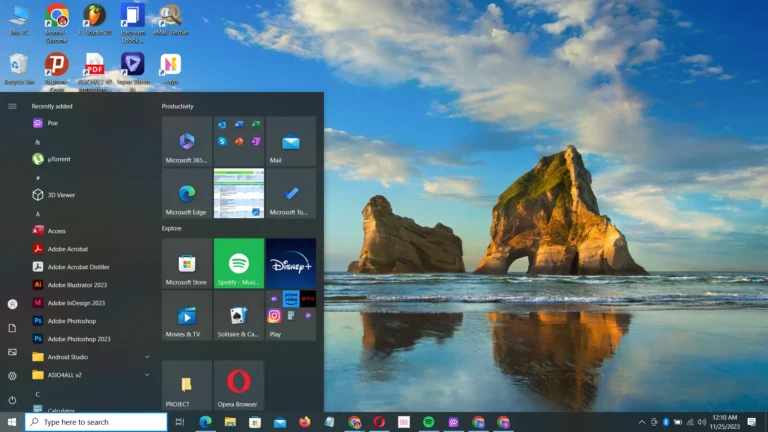Launch Opera Browser from its Start tile
The height and width of the screenshot is (432, 768).
[x=239, y=385]
